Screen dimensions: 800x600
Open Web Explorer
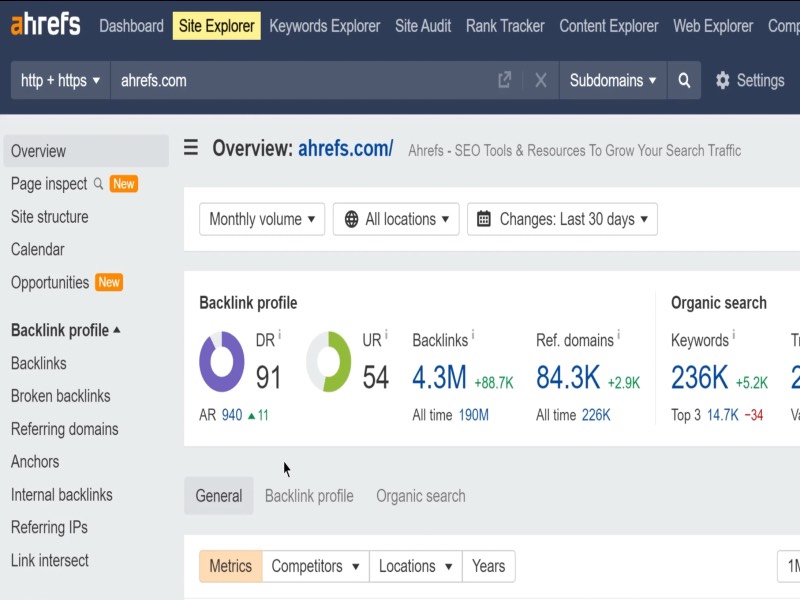713,26
